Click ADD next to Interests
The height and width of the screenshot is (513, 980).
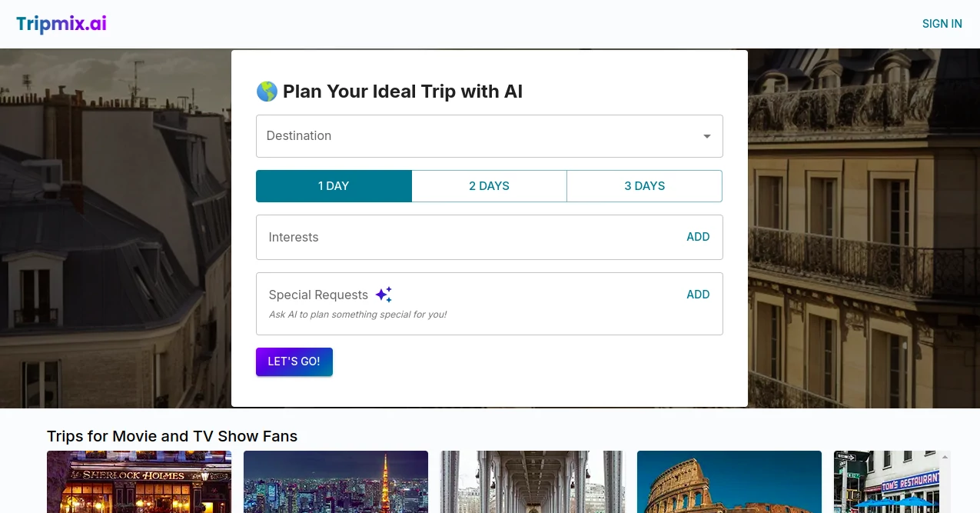[698, 237]
